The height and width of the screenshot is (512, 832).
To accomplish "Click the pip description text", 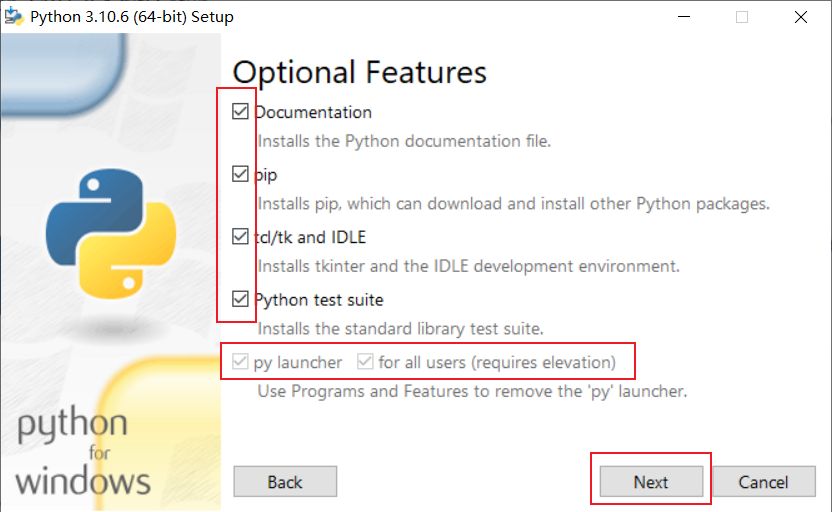I will (513, 204).
